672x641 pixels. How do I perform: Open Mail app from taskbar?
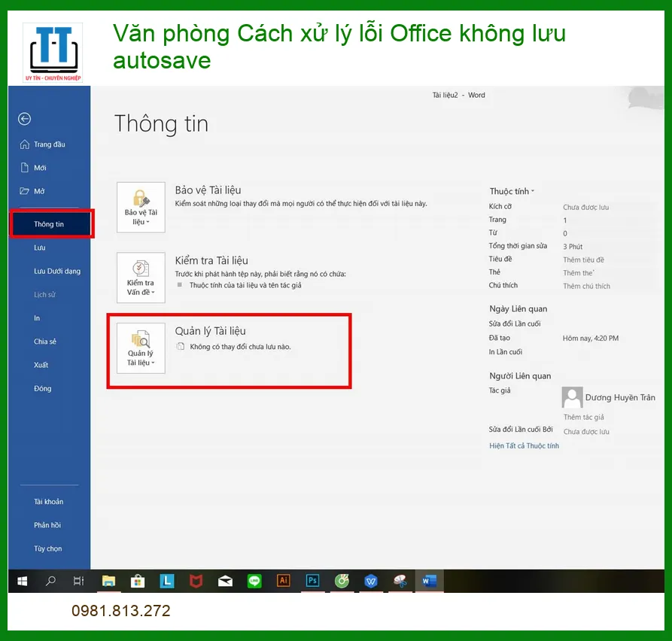click(225, 581)
